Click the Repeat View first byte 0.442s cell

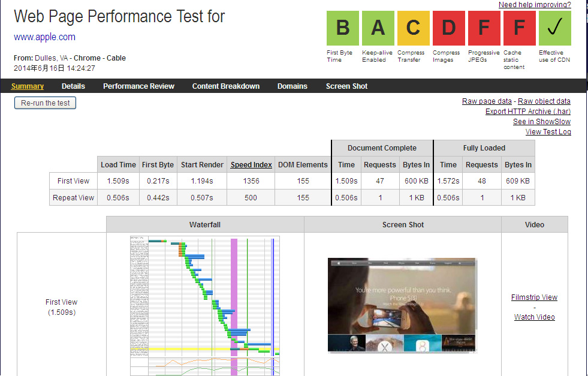[158, 197]
